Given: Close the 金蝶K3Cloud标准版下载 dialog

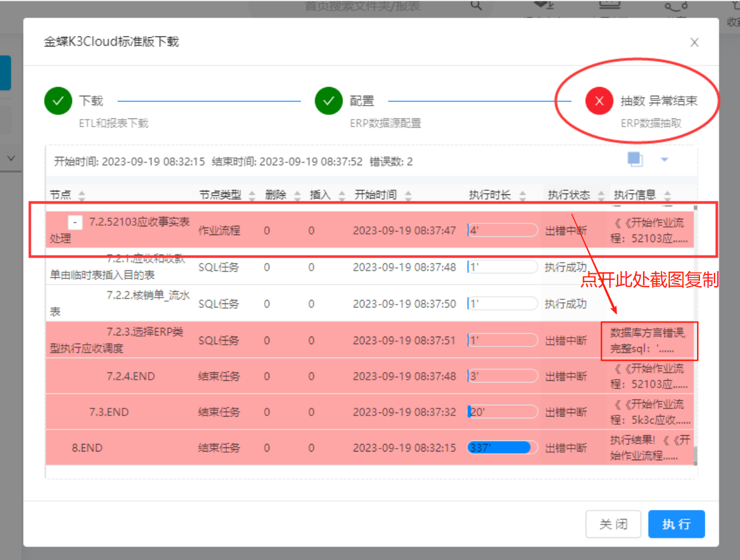Looking at the screenshot, I should tap(694, 42).
